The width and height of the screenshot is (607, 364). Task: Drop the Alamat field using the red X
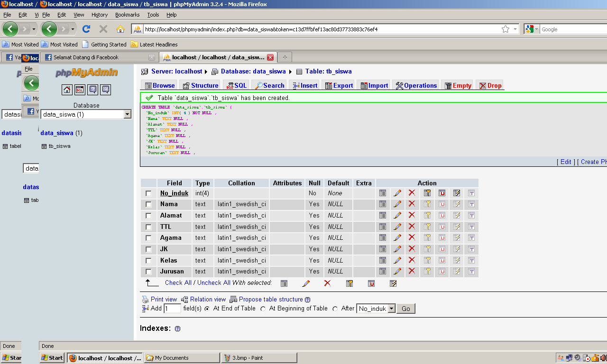point(412,215)
